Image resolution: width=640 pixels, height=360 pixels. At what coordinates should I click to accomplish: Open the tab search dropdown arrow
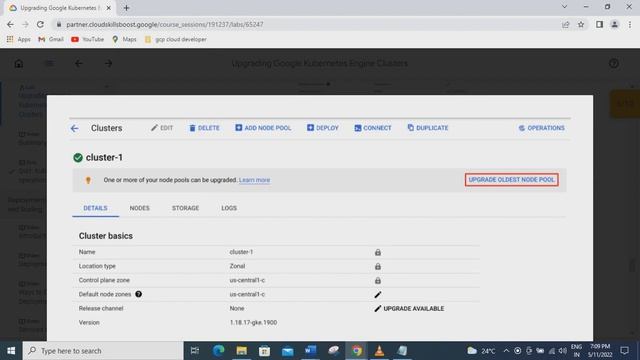564,7
